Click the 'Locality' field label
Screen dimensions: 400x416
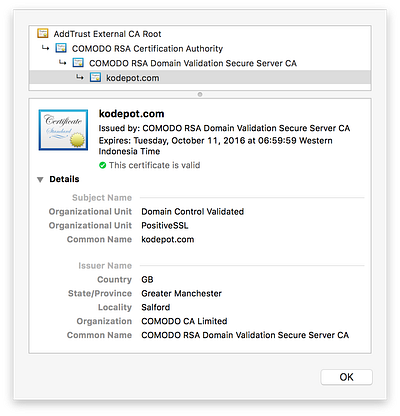(115, 307)
